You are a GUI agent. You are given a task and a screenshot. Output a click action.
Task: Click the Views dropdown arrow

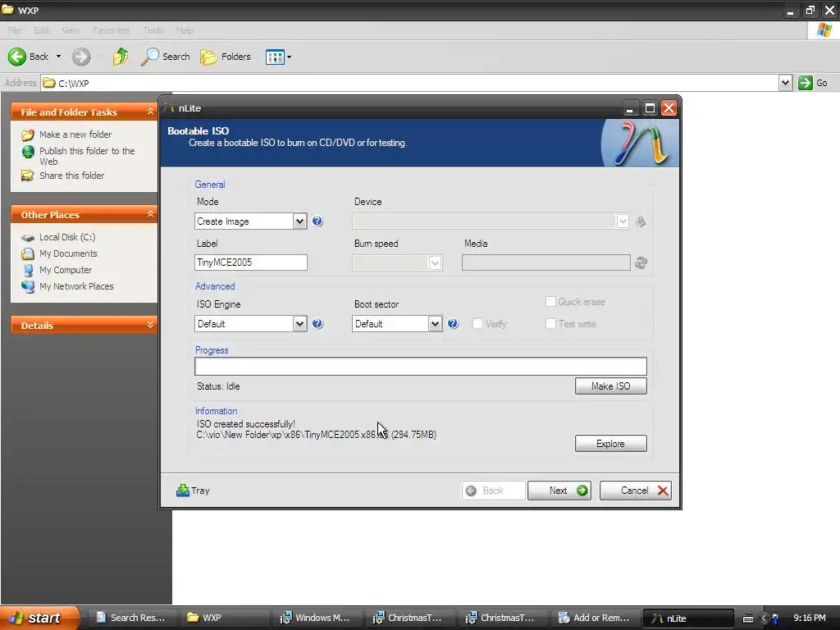coord(290,57)
